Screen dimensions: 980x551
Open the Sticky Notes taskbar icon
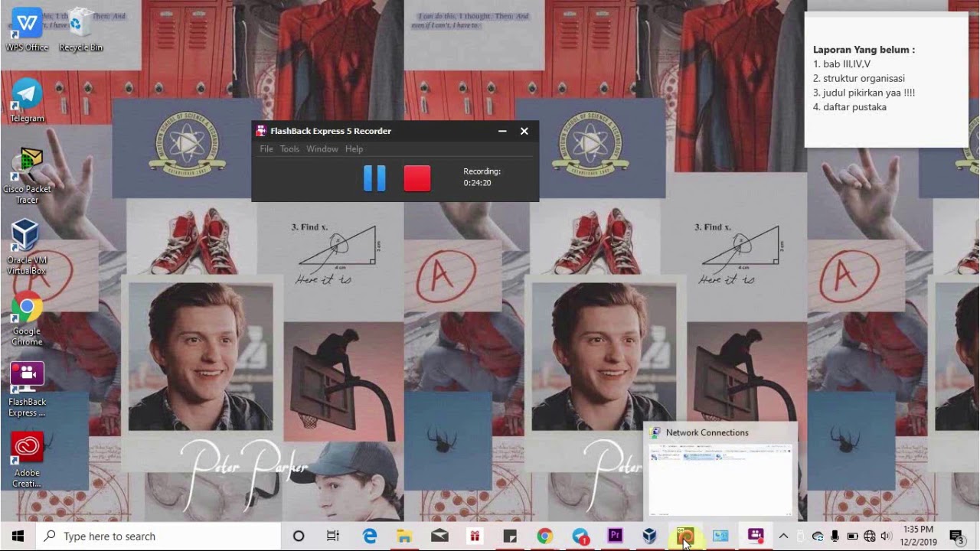pyautogui.click(x=510, y=536)
